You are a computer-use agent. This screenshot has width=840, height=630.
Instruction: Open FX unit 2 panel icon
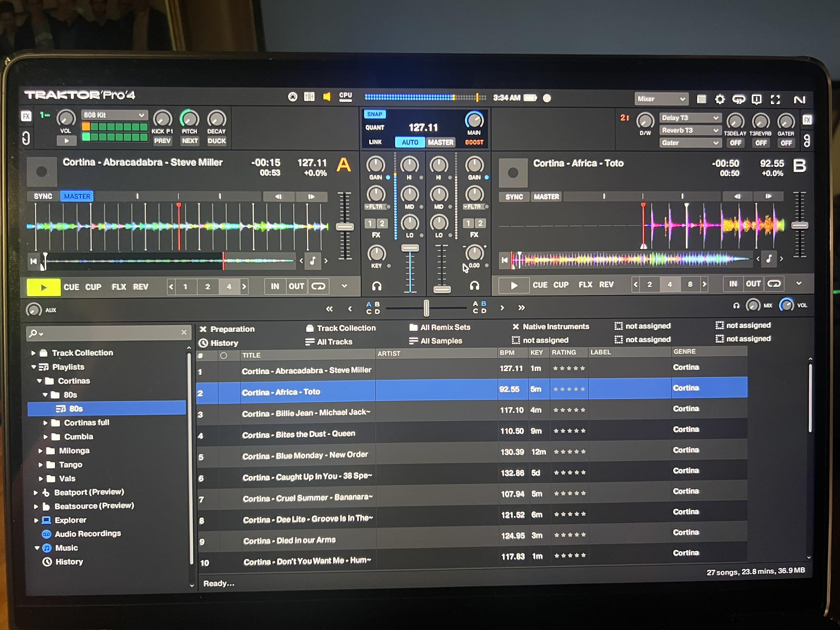coord(807,120)
